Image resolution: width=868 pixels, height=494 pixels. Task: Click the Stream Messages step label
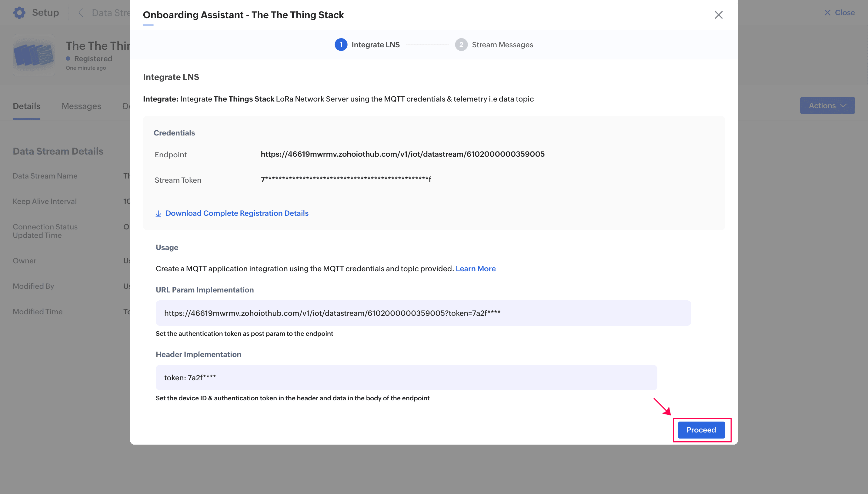click(502, 45)
